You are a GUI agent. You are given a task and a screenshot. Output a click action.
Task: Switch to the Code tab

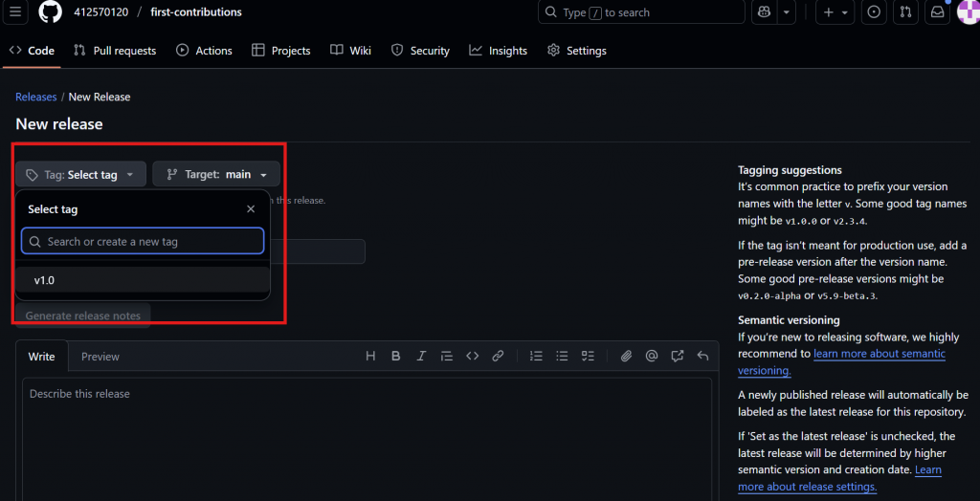point(32,51)
